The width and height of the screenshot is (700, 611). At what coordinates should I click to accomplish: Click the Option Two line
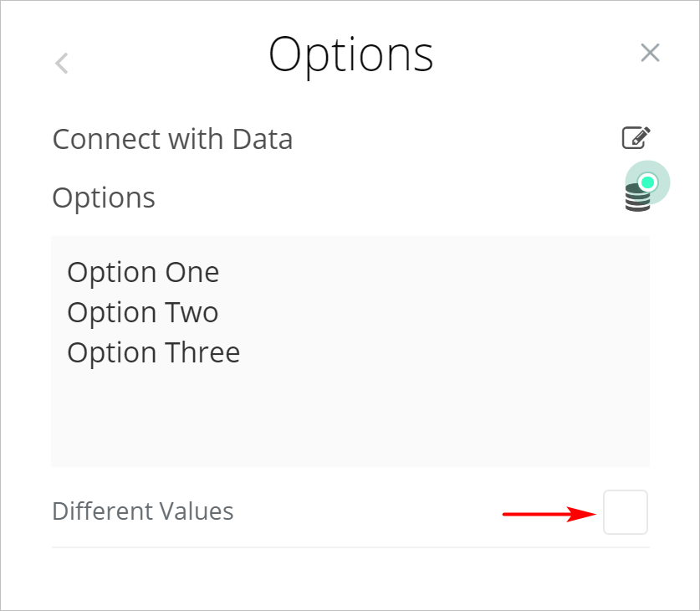coord(143,313)
